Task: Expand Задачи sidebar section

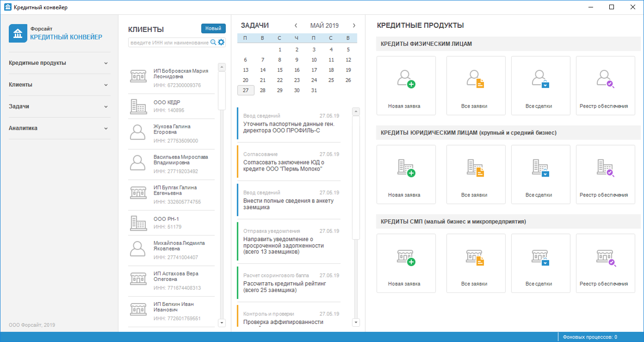Action: tap(59, 107)
